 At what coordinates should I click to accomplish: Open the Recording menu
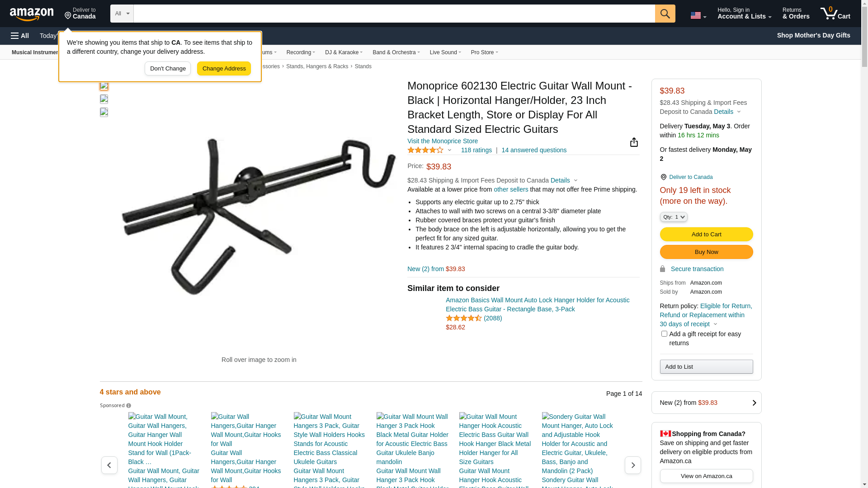pos(301,52)
